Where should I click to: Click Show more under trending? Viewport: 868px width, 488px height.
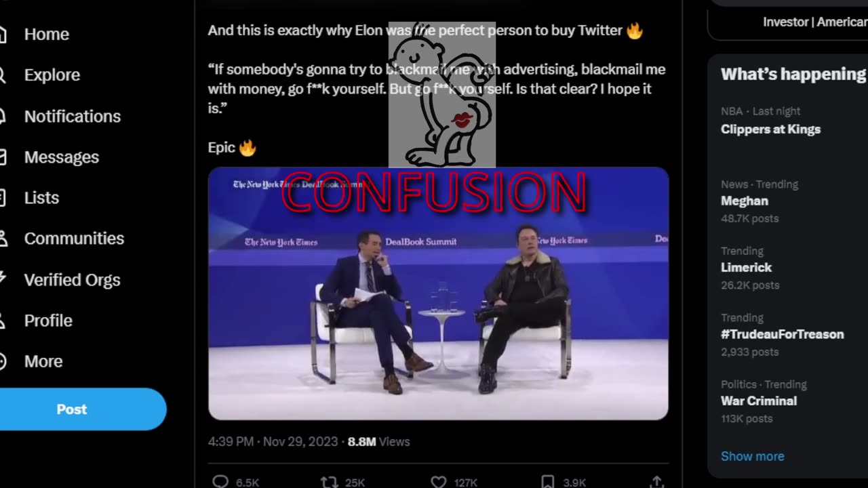[x=752, y=456]
